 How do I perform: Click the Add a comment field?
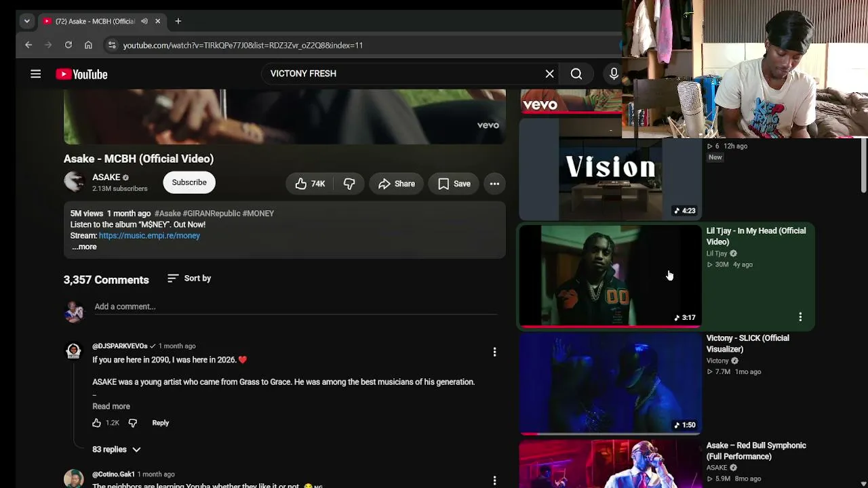tap(296, 307)
